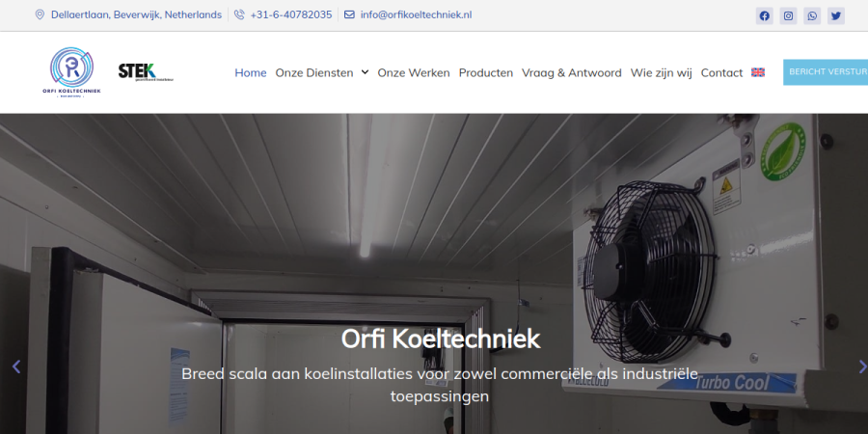Open the Twitter social icon
The width and height of the screenshot is (868, 434).
point(836,15)
